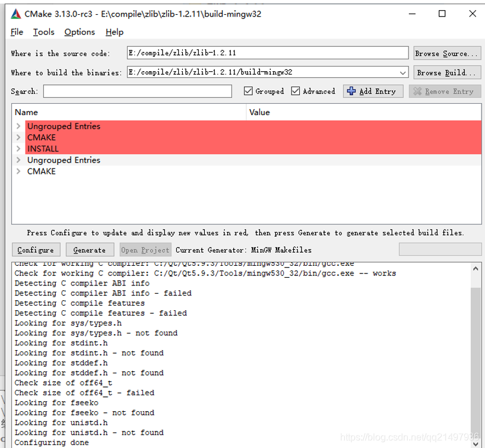Click 'Check size of off64_t - failed' line
The width and height of the screenshot is (485, 448).
click(x=84, y=393)
